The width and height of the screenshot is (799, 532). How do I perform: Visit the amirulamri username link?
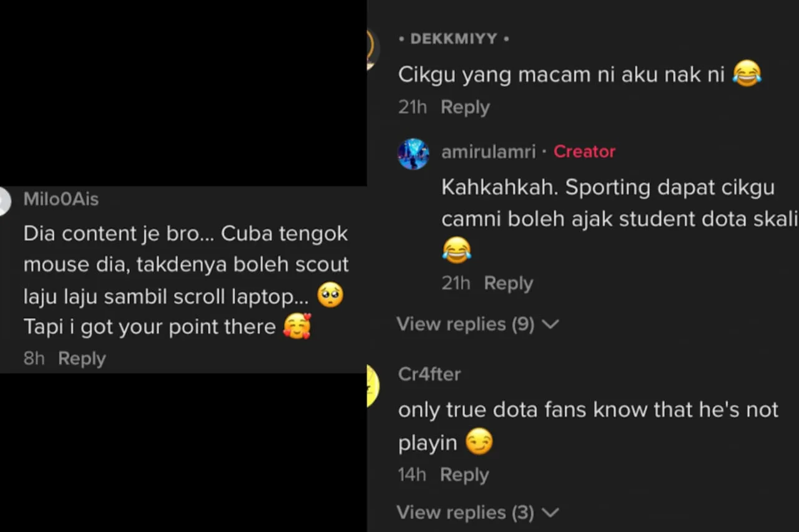tap(488, 152)
